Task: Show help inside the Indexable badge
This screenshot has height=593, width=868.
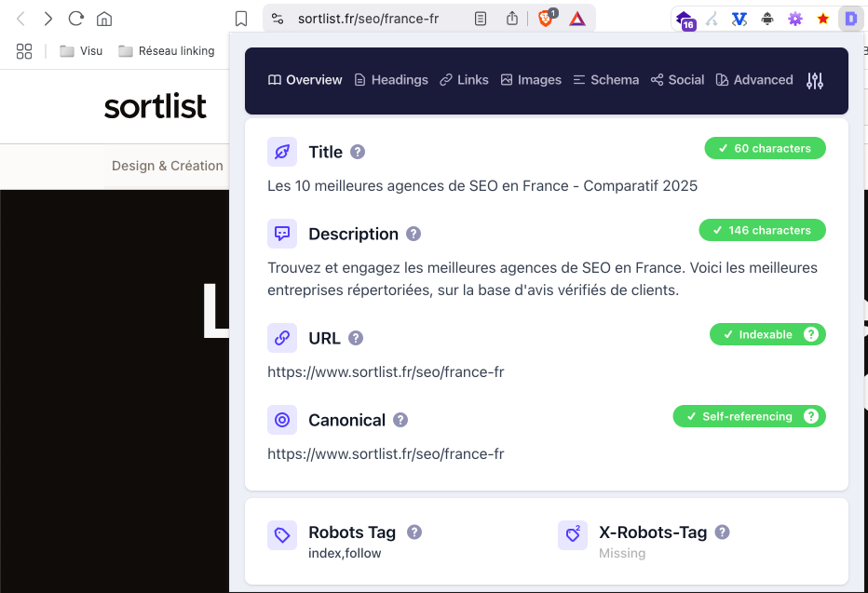Action: coord(811,334)
